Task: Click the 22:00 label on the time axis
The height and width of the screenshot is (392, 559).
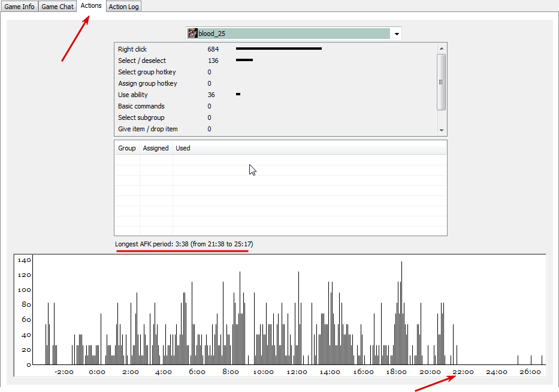Action: pyautogui.click(x=463, y=372)
